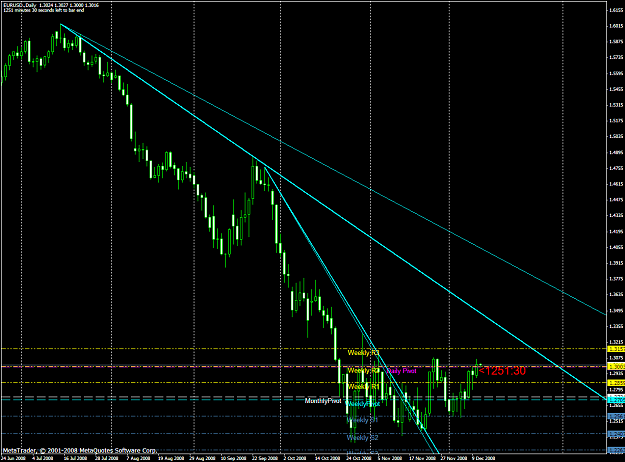Viewport: 625px width, 462px height.
Task: Click the 1.3215 price scale value
Action: pos(617,342)
